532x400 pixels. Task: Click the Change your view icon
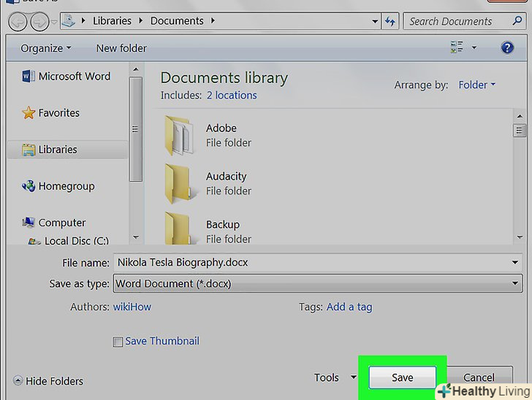click(x=456, y=47)
